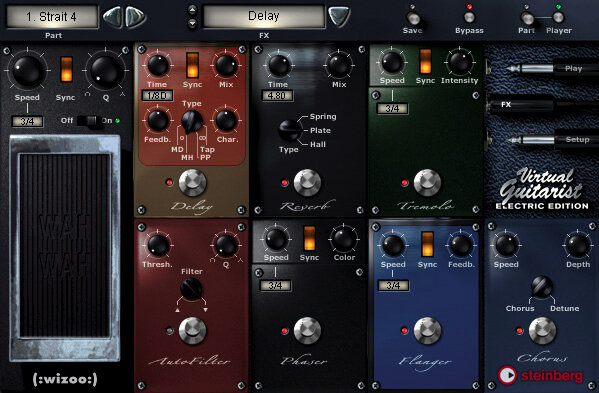
Task: Click the Reverb Mix knob
Action: 338,65
